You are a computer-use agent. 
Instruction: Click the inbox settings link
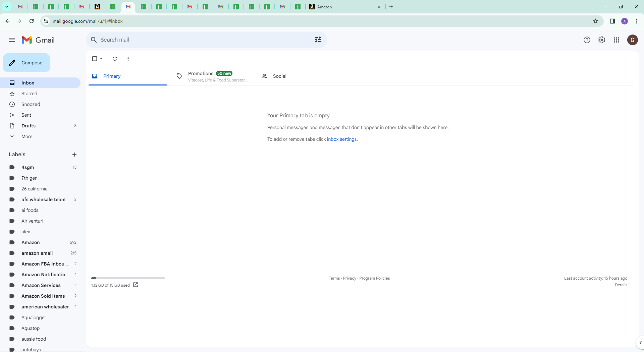click(x=342, y=139)
